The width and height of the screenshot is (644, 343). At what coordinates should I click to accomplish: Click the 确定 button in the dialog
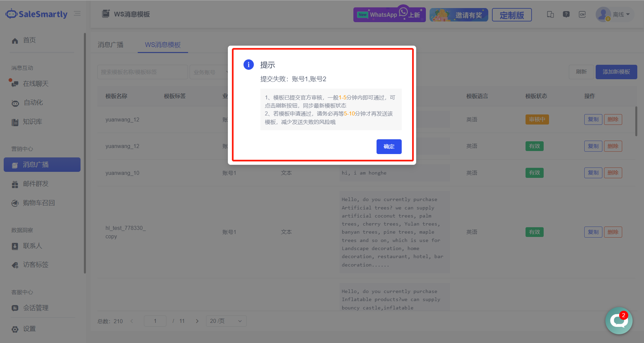[x=389, y=147]
